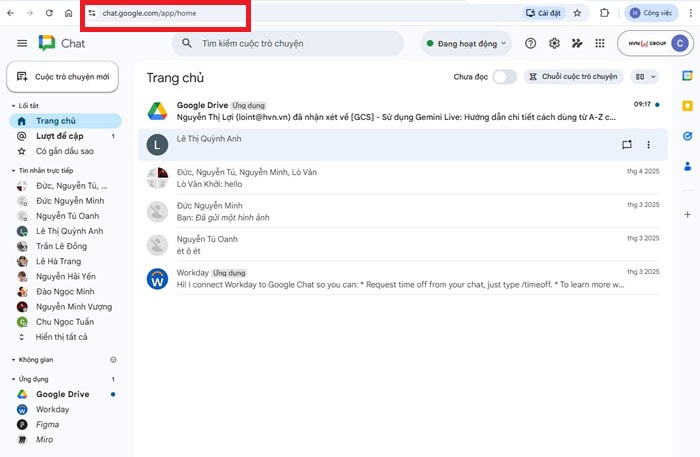This screenshot has height=457, width=700.
Task: Collapse the Tin nhắn trực tiếp section
Action: click(13, 171)
